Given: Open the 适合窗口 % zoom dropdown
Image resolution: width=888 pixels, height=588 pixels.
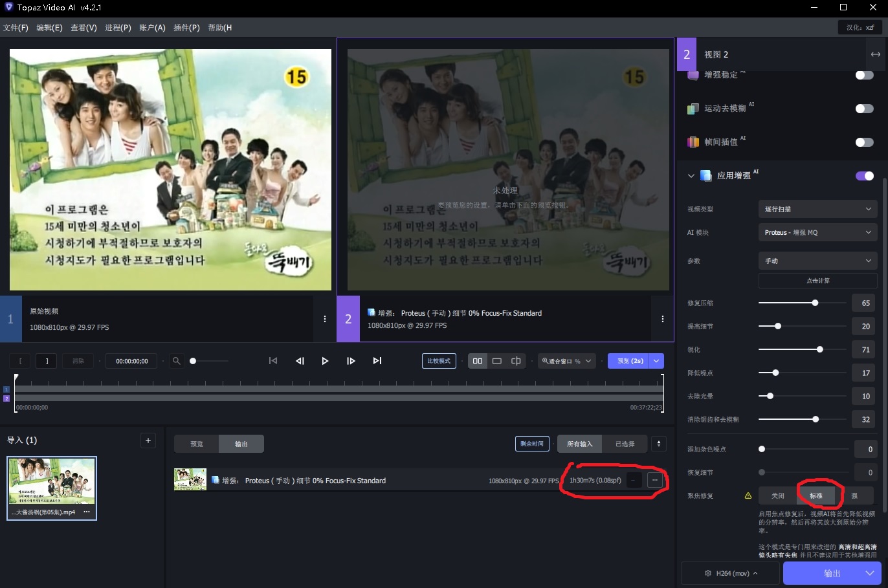Looking at the screenshot, I should (x=566, y=361).
